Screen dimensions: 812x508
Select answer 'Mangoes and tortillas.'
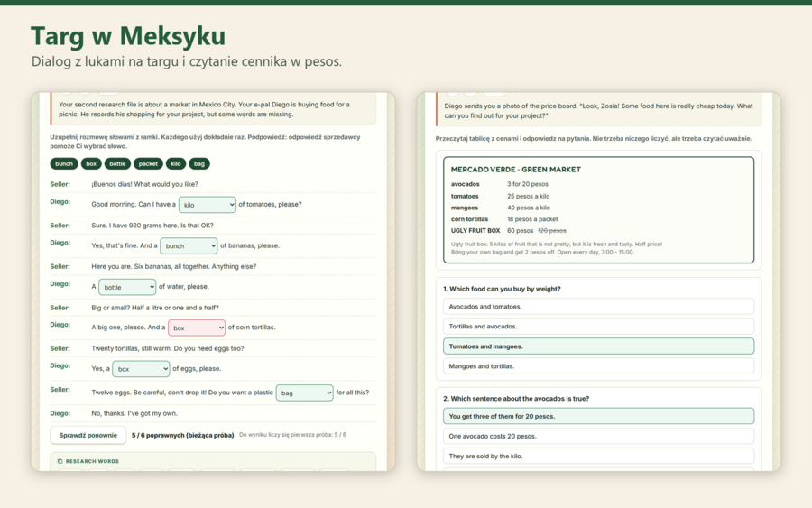click(599, 366)
